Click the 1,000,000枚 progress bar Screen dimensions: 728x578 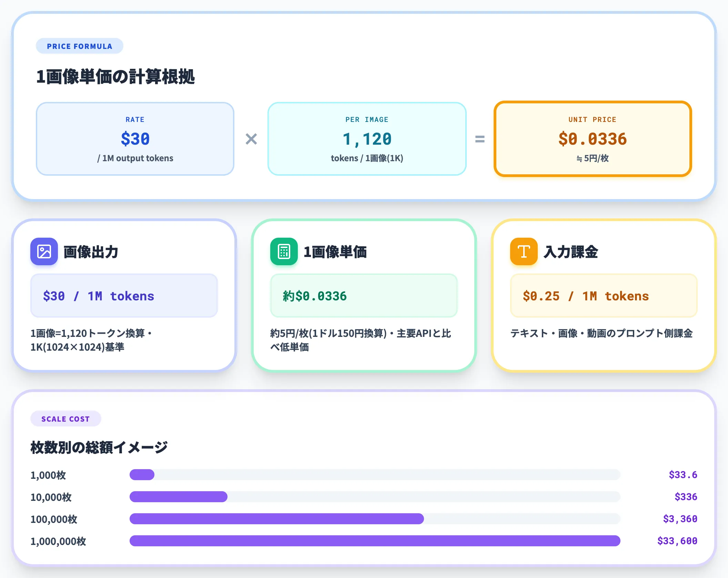375,541
